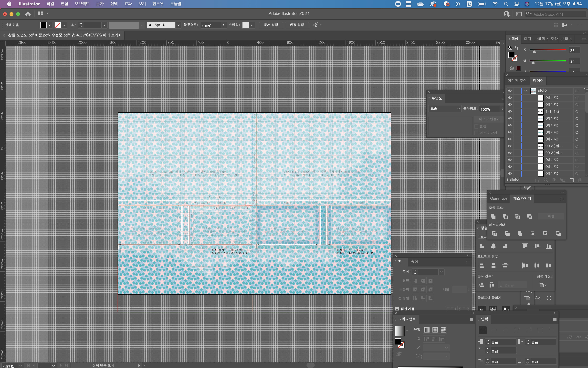
Task: Open the stroke 두께 weight dropdown
Action: (441, 272)
